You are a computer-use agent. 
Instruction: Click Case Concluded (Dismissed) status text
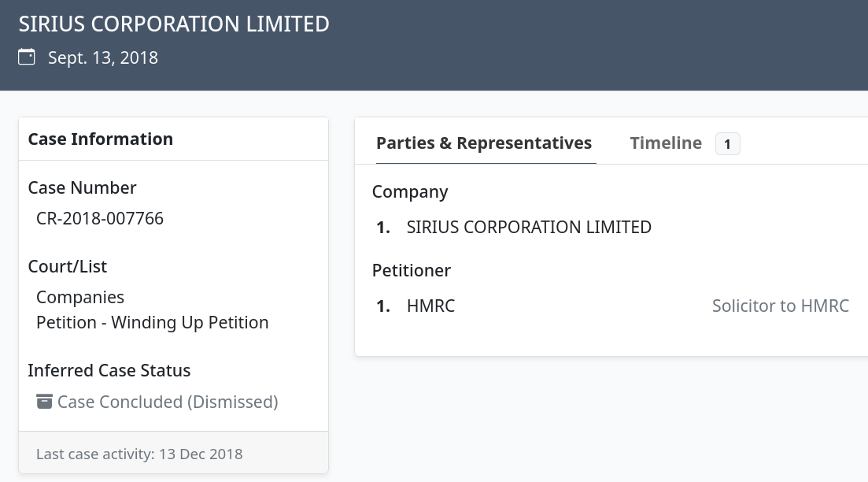(x=168, y=402)
